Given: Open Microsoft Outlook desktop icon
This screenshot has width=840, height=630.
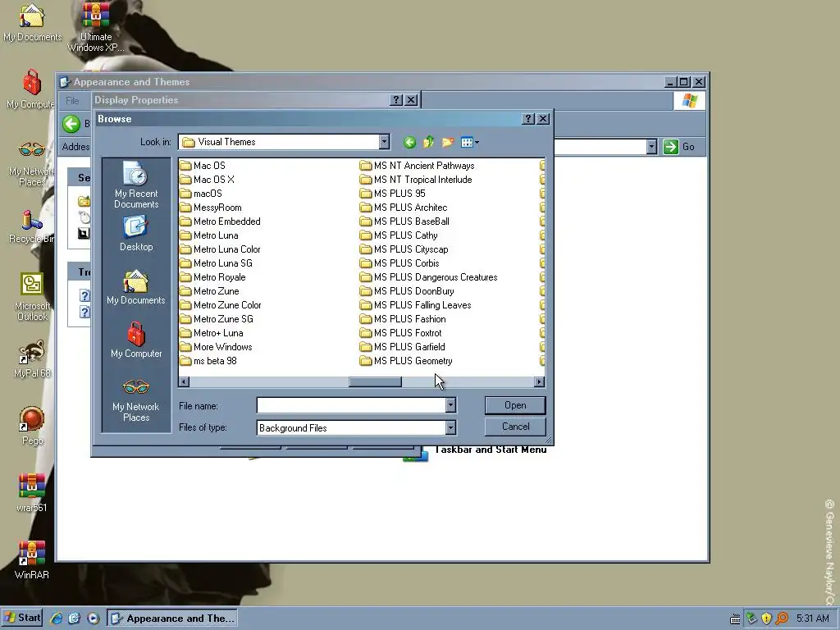Looking at the screenshot, I should [x=32, y=297].
